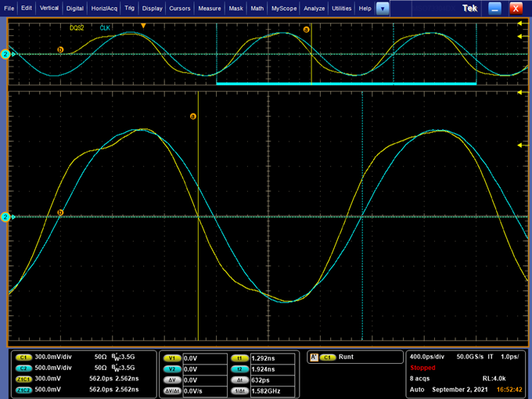Image resolution: width=532 pixels, height=399 pixels.
Task: Open the Horiz/Acq menu
Action: [103, 8]
